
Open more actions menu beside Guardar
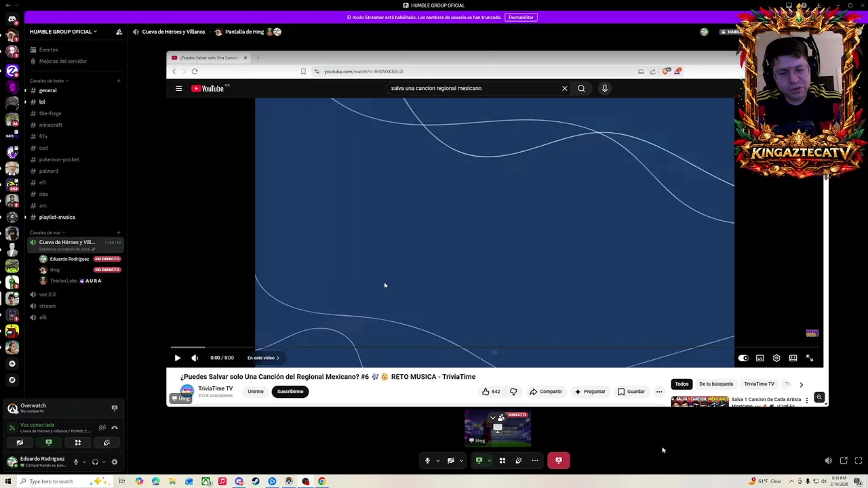(659, 392)
